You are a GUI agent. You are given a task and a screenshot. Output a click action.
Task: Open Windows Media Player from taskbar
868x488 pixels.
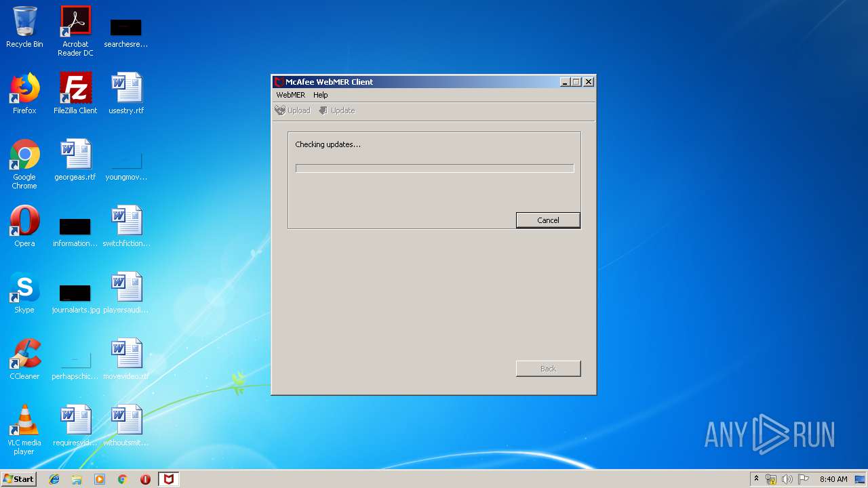tap(100, 479)
